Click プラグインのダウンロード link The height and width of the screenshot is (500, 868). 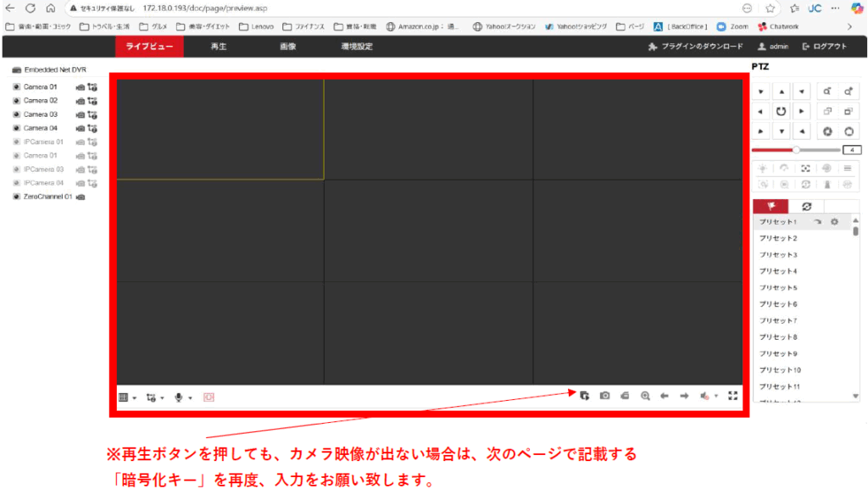click(696, 47)
